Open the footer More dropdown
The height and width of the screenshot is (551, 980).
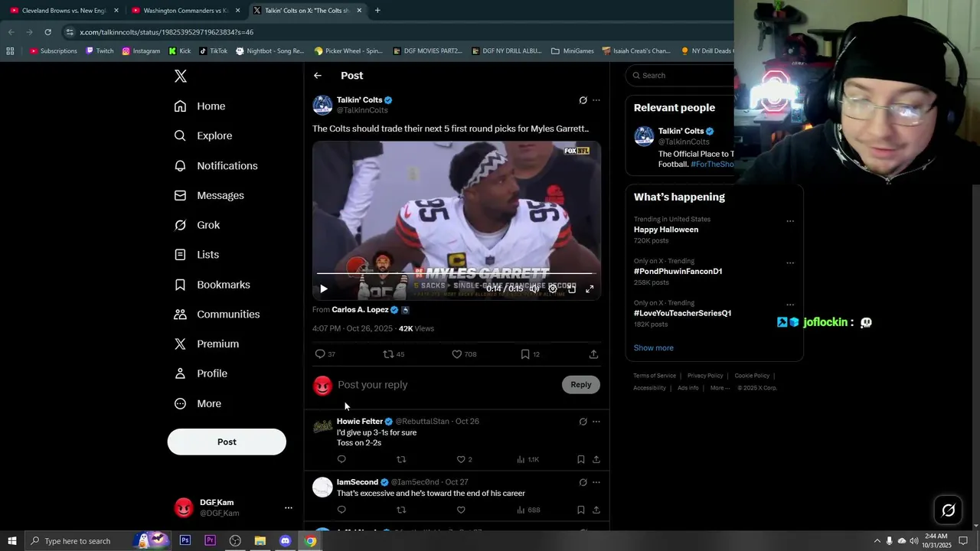(x=720, y=388)
